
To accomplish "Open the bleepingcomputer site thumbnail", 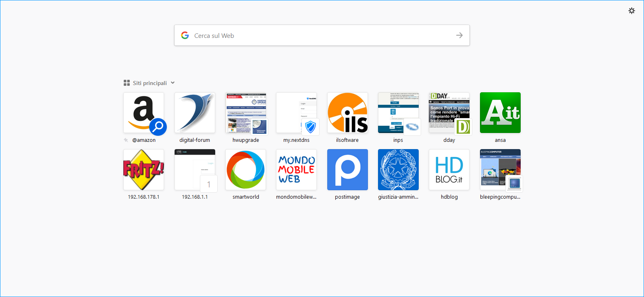I will point(500,170).
